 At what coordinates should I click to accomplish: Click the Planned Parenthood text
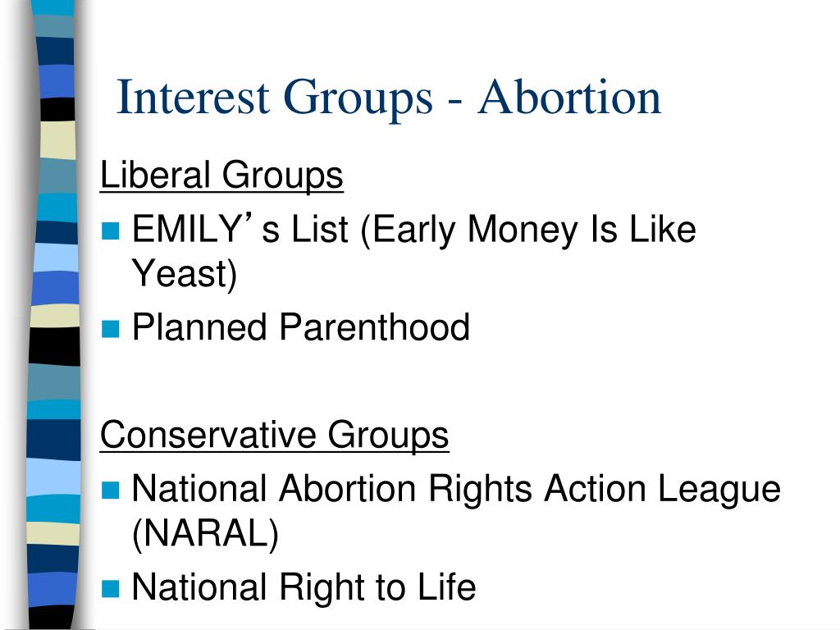click(x=300, y=326)
